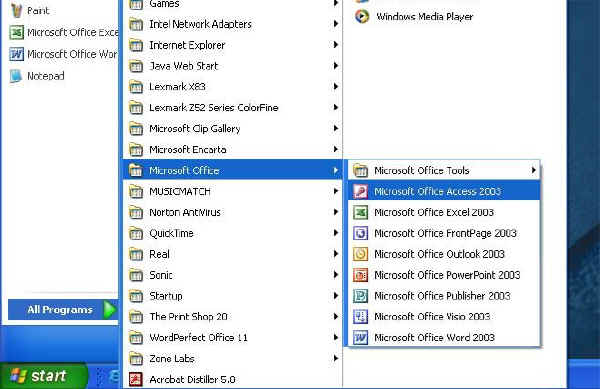
Task: Choose Lexmark Z52 Series ColorFine entry
Action: [233, 107]
